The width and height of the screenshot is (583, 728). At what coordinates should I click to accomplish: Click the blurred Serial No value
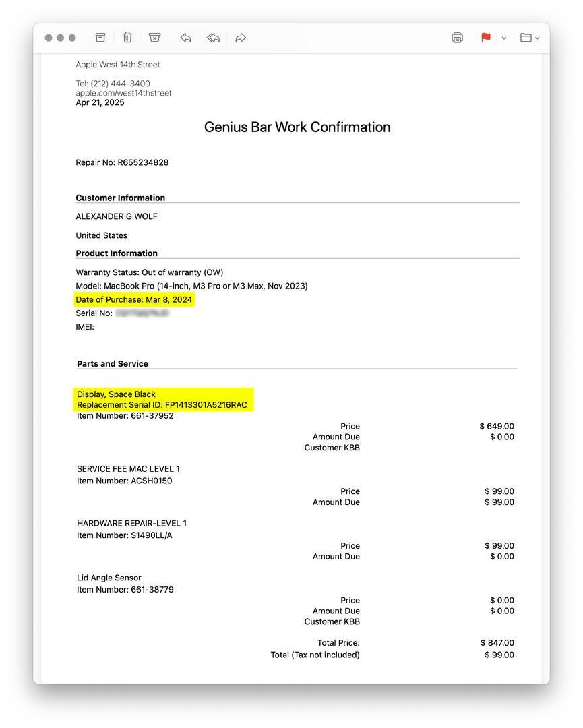point(142,313)
